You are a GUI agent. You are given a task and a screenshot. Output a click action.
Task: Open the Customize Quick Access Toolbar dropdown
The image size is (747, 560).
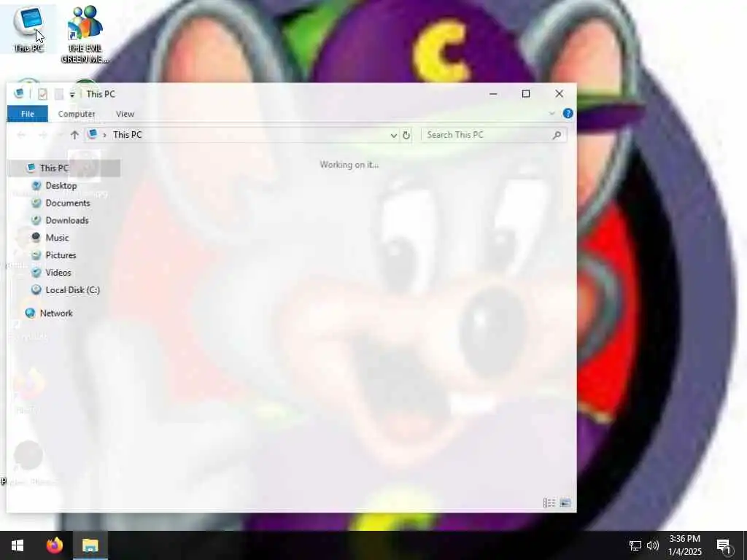click(72, 95)
